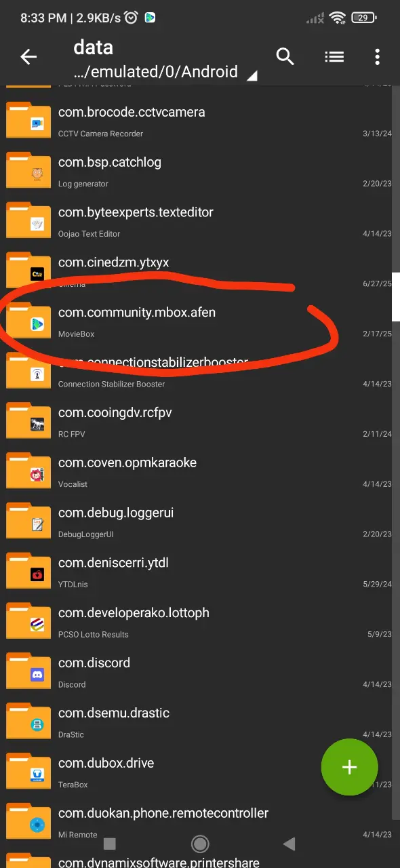Screen dimensions: 400x868
Task: Open the Mi Remote folder icon
Action: point(28,821)
